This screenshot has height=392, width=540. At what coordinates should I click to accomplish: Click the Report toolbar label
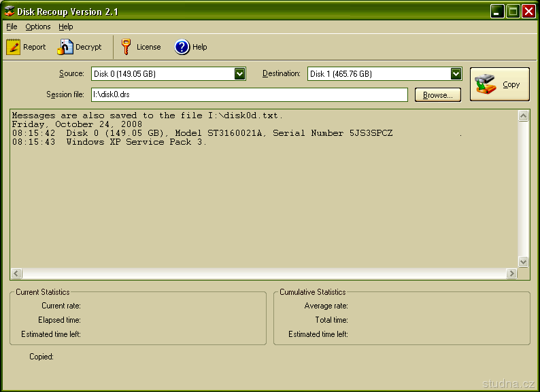tap(35, 47)
